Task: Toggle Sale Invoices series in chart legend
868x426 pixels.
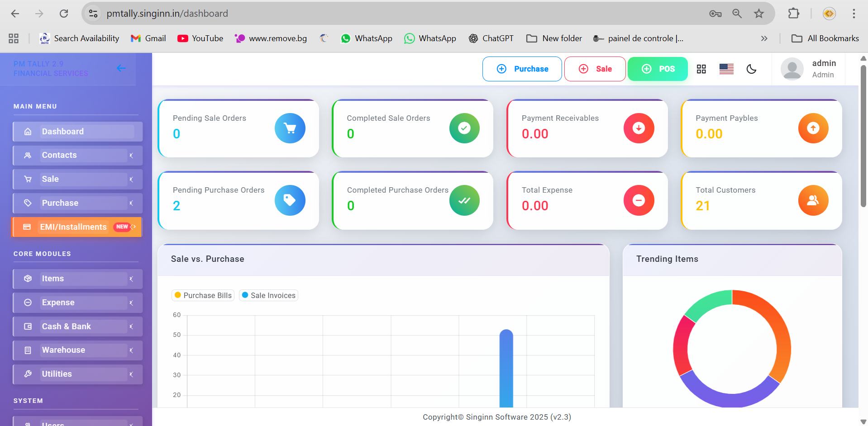Action: tap(268, 295)
